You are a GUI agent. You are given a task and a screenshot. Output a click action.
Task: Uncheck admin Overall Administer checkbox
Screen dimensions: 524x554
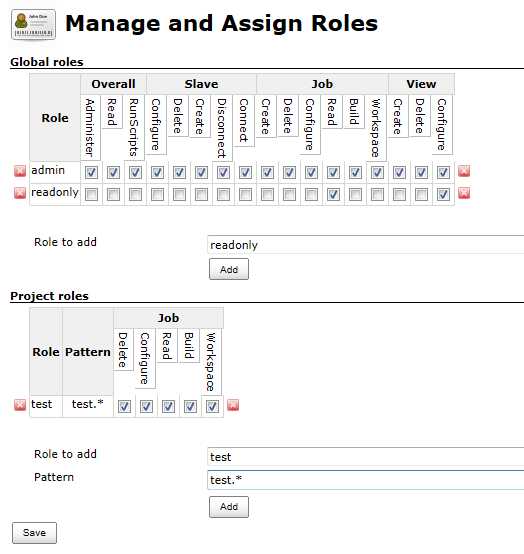point(91,172)
